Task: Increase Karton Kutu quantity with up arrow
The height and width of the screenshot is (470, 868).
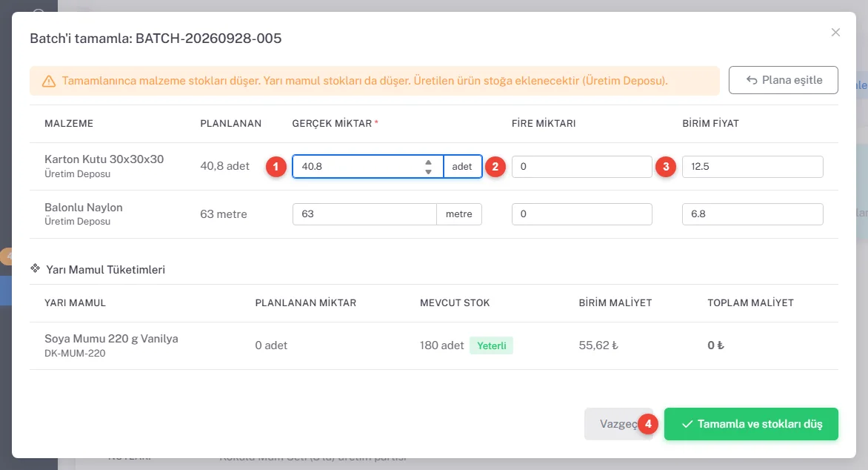Action: 429,162
